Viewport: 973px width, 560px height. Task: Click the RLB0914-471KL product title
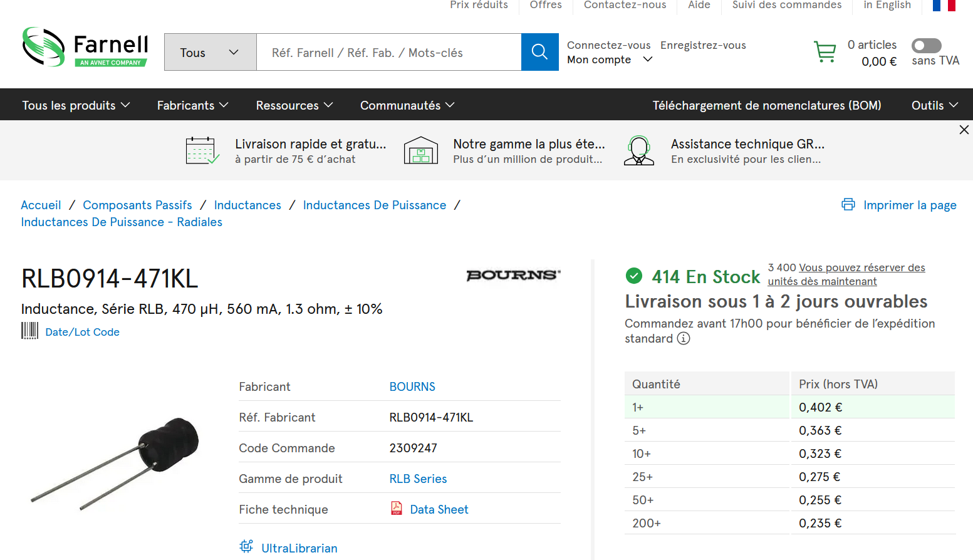point(110,279)
